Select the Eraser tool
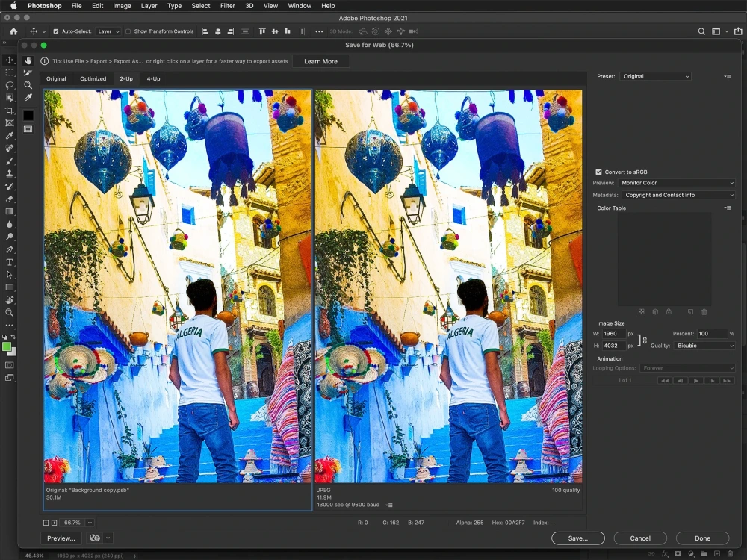Viewport: 747px width, 560px height. (x=9, y=199)
